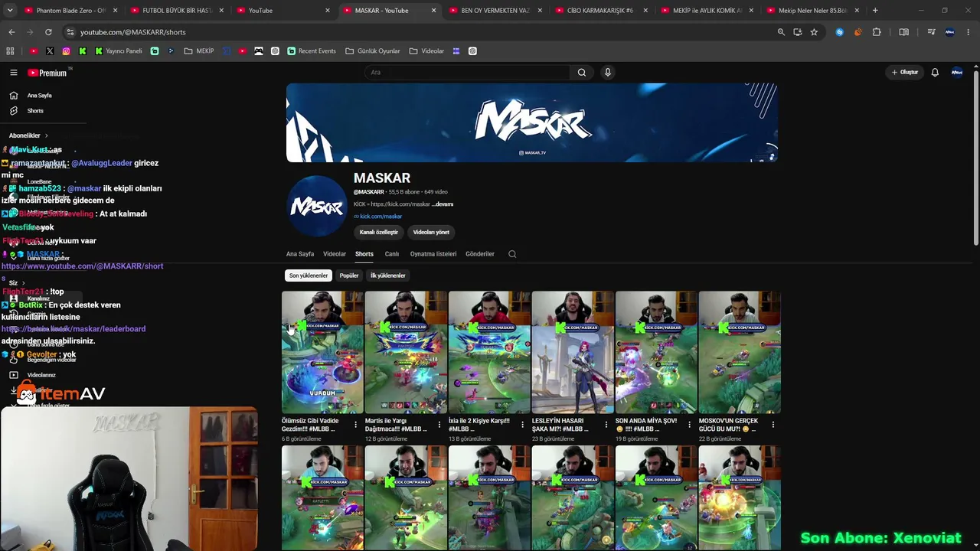Switch to the Ana Sayfa channel tab

point(300,254)
